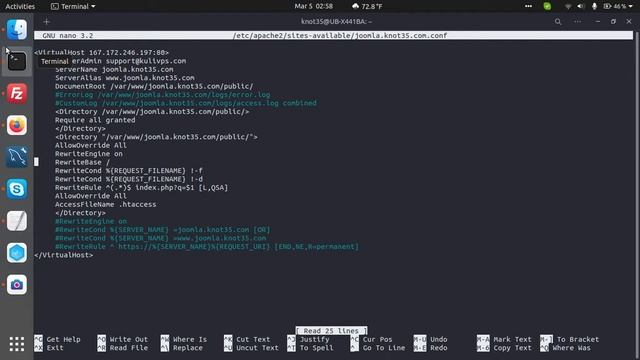The width and height of the screenshot is (640, 360).
Task: Click the Go To Line shortcut label
Action: click(x=384, y=348)
